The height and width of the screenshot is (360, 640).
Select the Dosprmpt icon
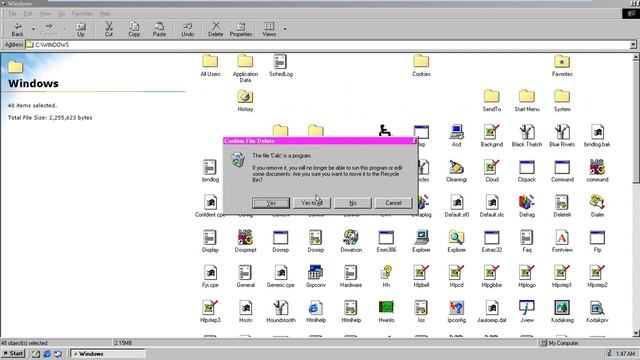pyautogui.click(x=245, y=241)
